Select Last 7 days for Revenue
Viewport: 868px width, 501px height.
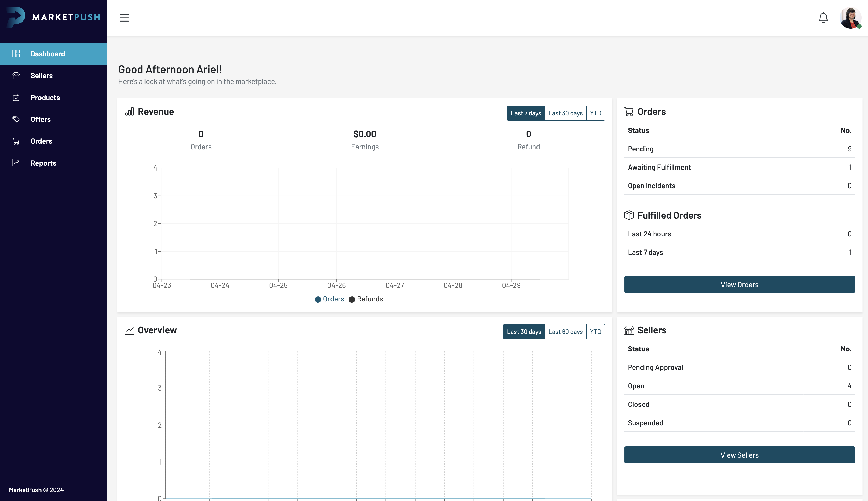click(525, 113)
